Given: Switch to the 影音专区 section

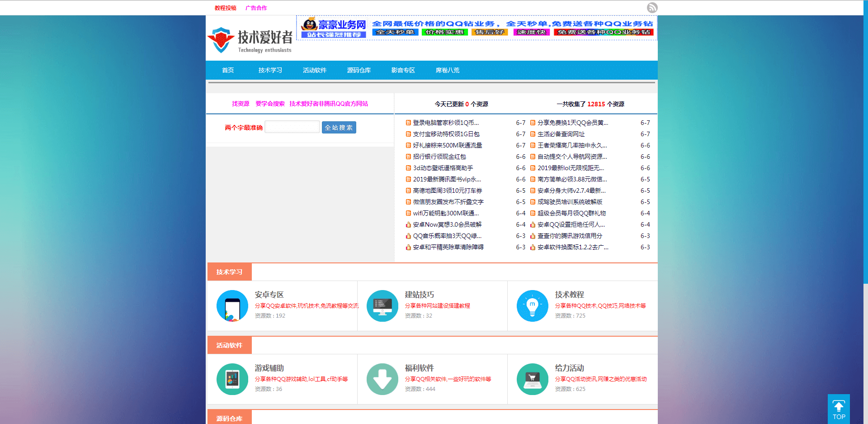Looking at the screenshot, I should coord(403,70).
